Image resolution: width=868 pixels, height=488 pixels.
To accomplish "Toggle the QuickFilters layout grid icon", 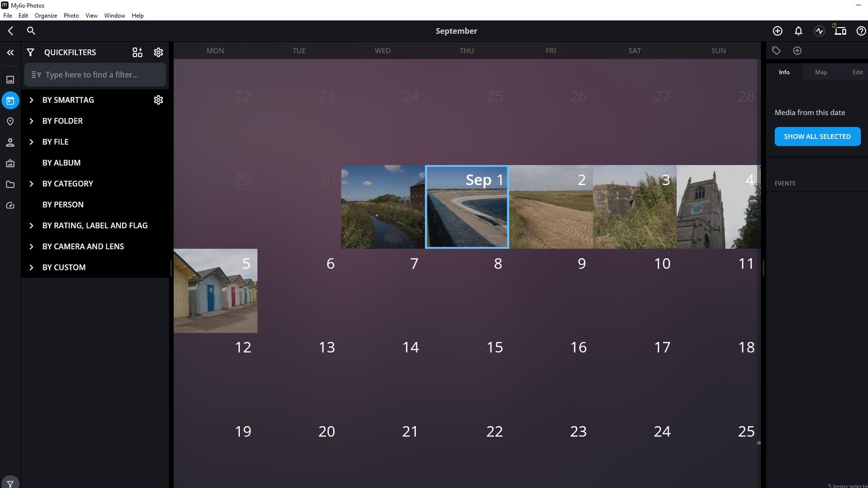I will (138, 52).
